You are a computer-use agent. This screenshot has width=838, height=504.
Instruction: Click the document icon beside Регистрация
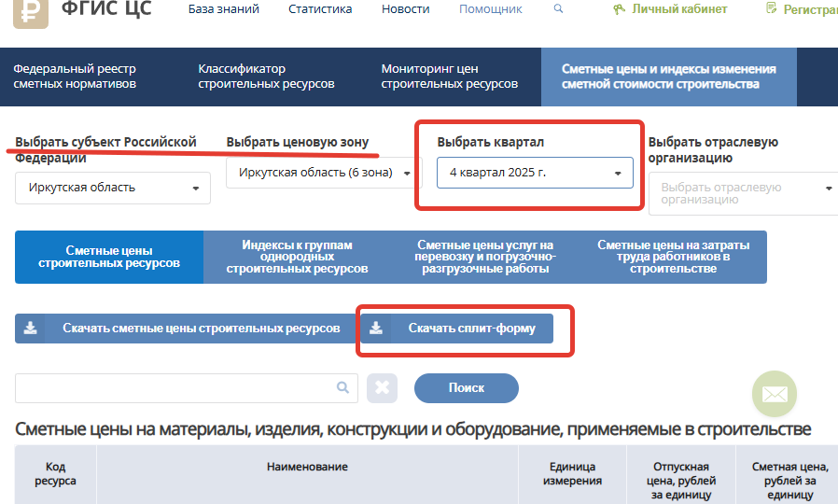point(771,8)
